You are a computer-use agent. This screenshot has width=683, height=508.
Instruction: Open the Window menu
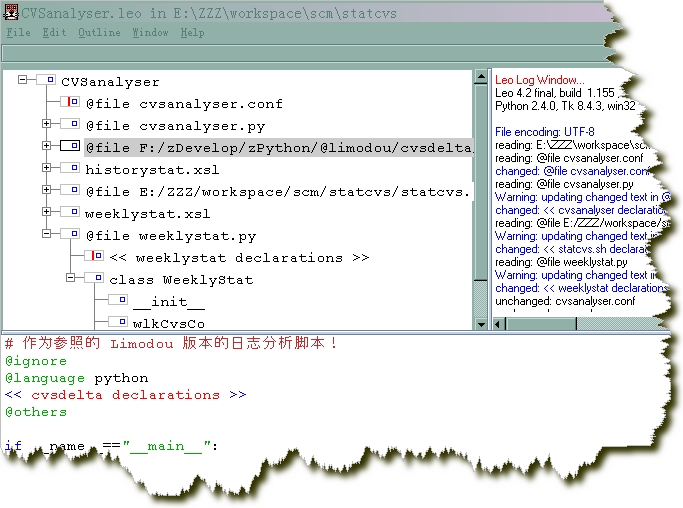(x=150, y=33)
